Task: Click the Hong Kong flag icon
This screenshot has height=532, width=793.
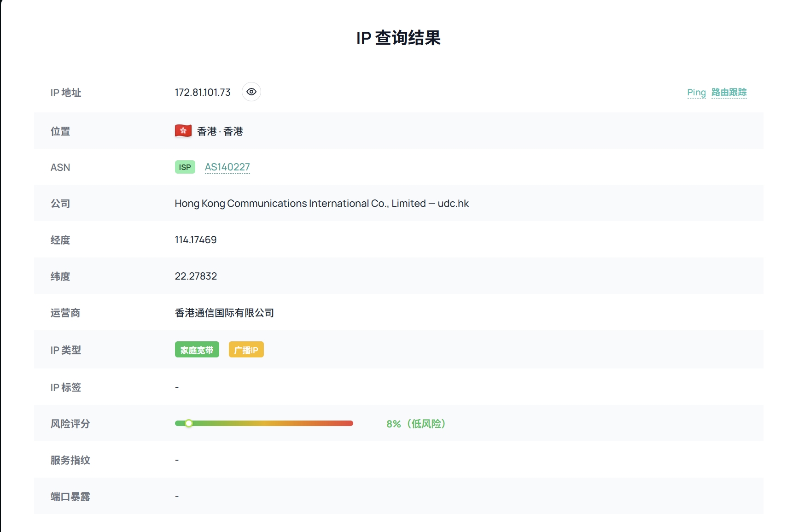Action: point(183,131)
